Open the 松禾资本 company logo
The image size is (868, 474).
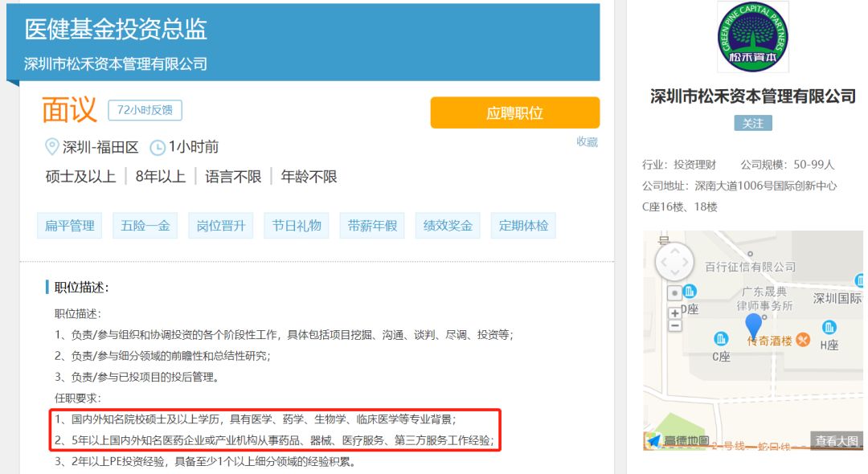click(x=753, y=37)
